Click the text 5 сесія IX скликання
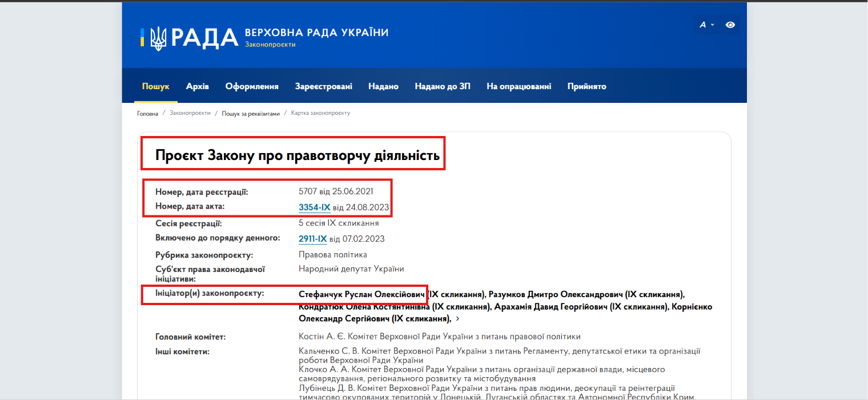The height and width of the screenshot is (400, 868). point(339,223)
